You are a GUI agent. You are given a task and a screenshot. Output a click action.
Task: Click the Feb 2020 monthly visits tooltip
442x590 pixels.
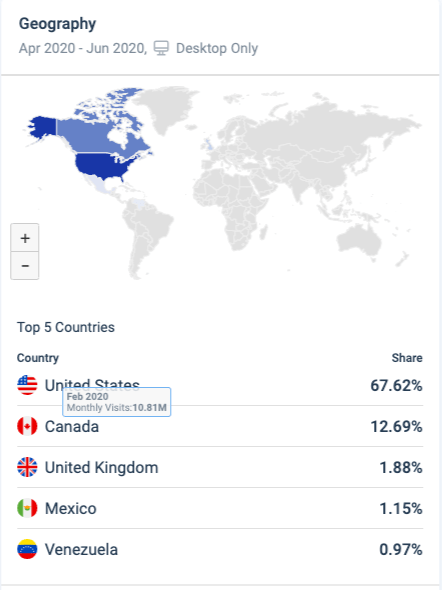point(117,402)
